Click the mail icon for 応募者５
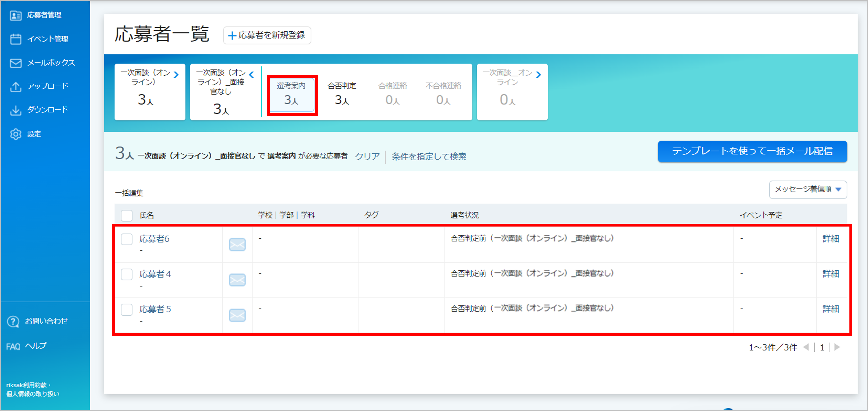The height and width of the screenshot is (411, 868). coord(237,315)
